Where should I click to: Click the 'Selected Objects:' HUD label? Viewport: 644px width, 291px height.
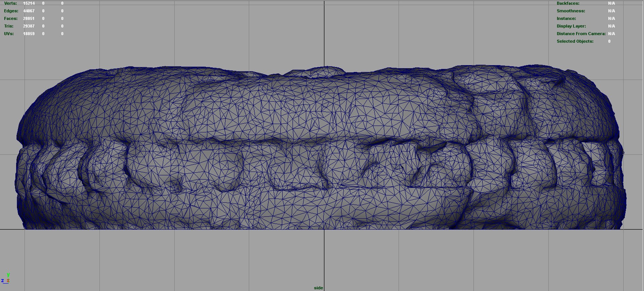[x=575, y=41]
